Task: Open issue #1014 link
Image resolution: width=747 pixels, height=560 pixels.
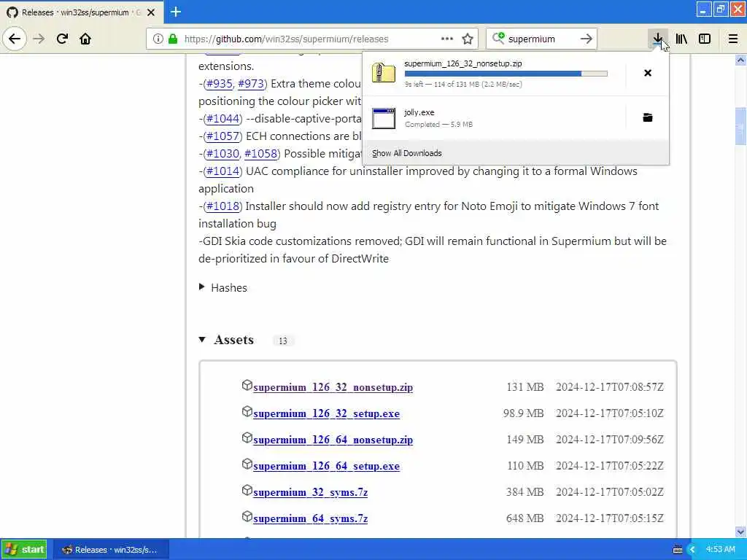Action: click(222, 171)
